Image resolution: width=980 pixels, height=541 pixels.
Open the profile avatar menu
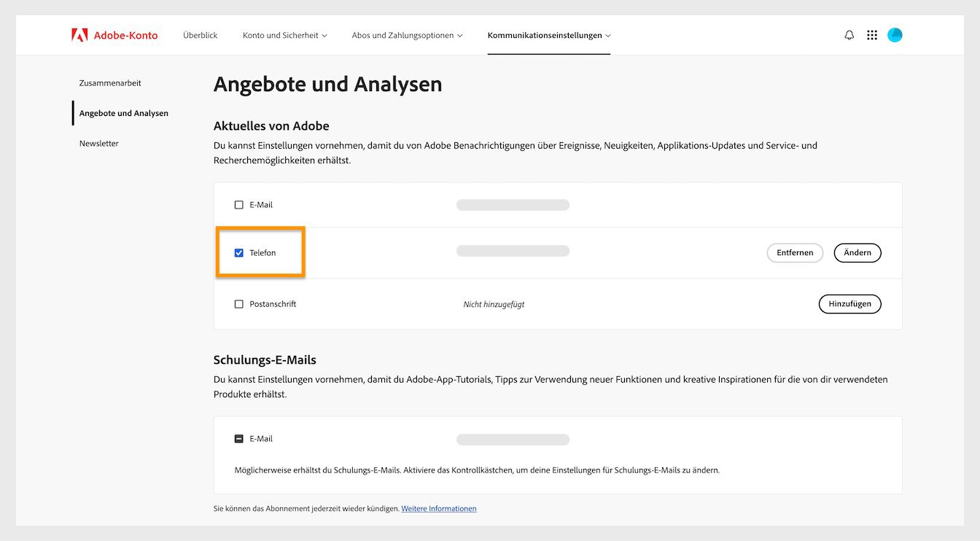tap(895, 35)
